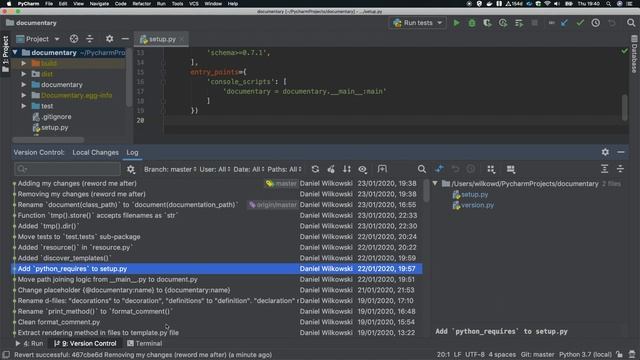Viewport: 640px width, 360px height.
Task: Expand all in changed files tree
Action: (604, 169)
